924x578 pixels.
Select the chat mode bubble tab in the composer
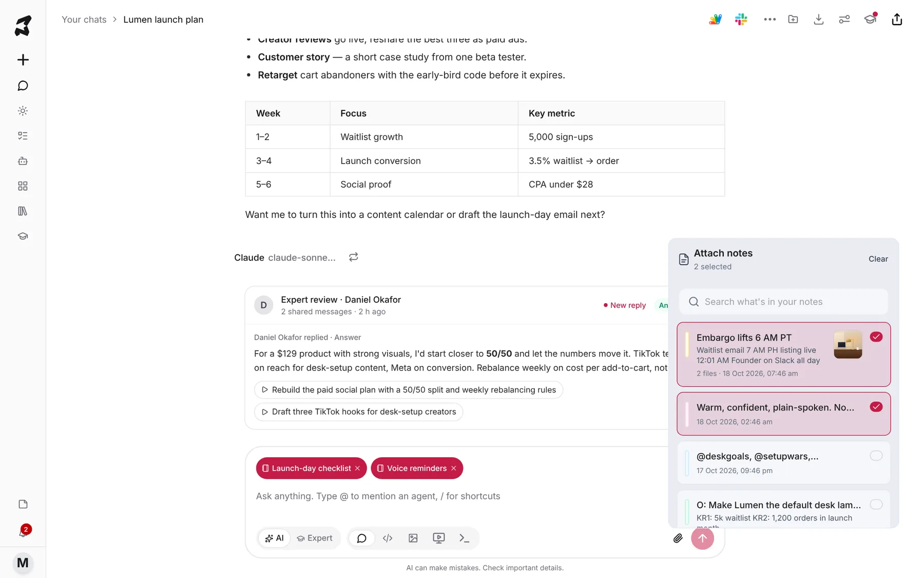click(x=362, y=538)
